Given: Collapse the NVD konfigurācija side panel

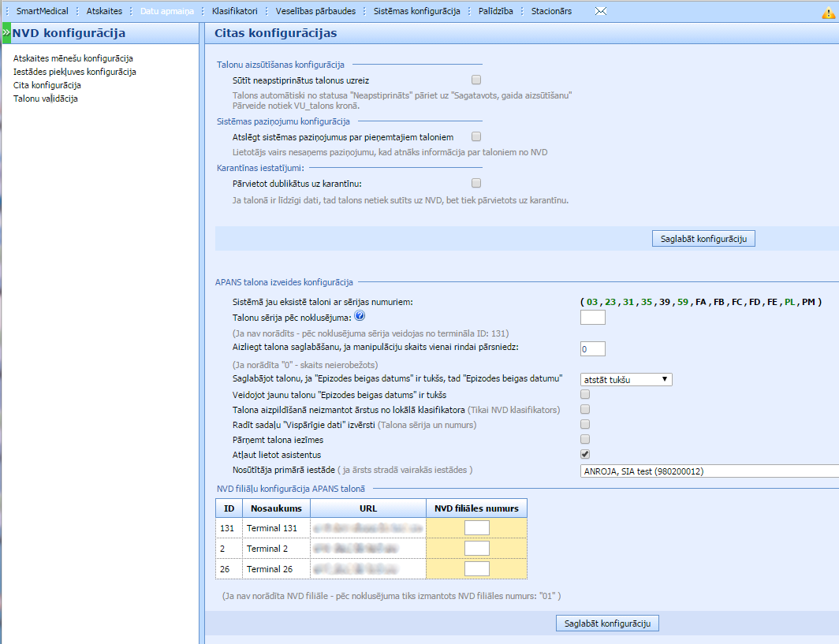Looking at the screenshot, I should (x=6, y=33).
